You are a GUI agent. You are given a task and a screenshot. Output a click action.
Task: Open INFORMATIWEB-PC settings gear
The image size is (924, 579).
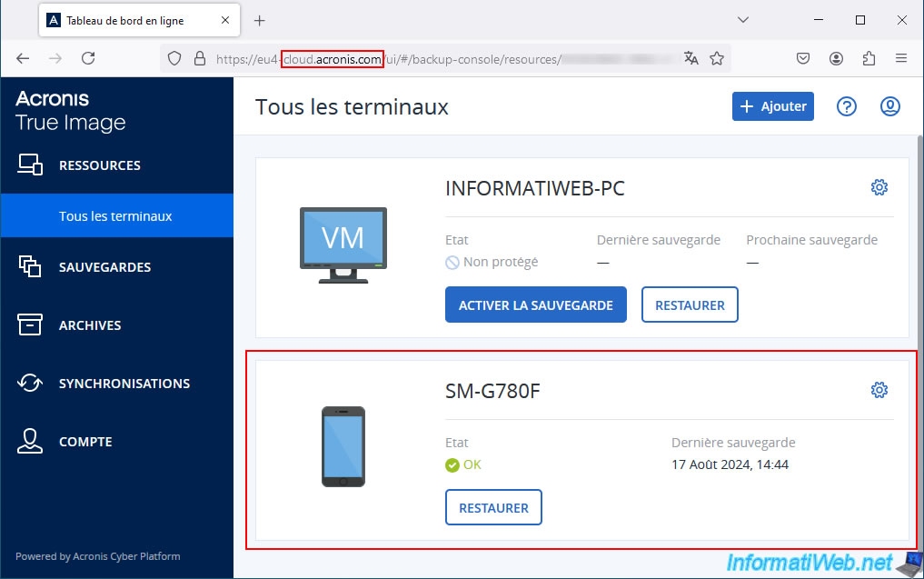[x=879, y=187]
